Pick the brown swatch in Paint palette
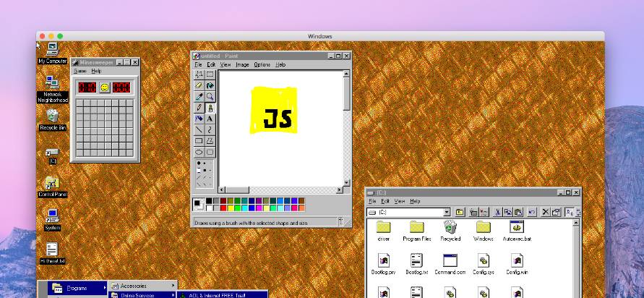 (301, 201)
